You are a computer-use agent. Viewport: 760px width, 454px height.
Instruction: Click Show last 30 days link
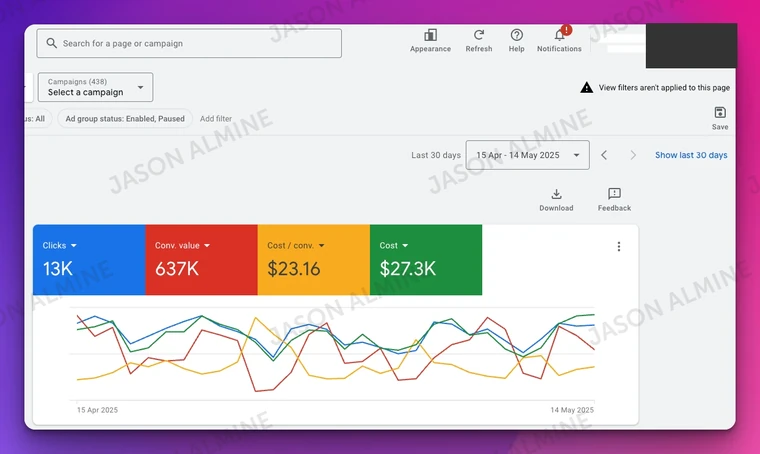tap(691, 155)
